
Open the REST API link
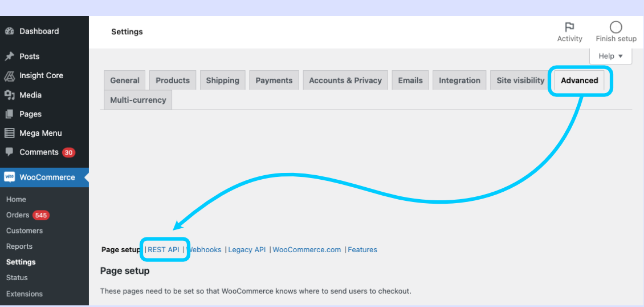click(x=164, y=249)
